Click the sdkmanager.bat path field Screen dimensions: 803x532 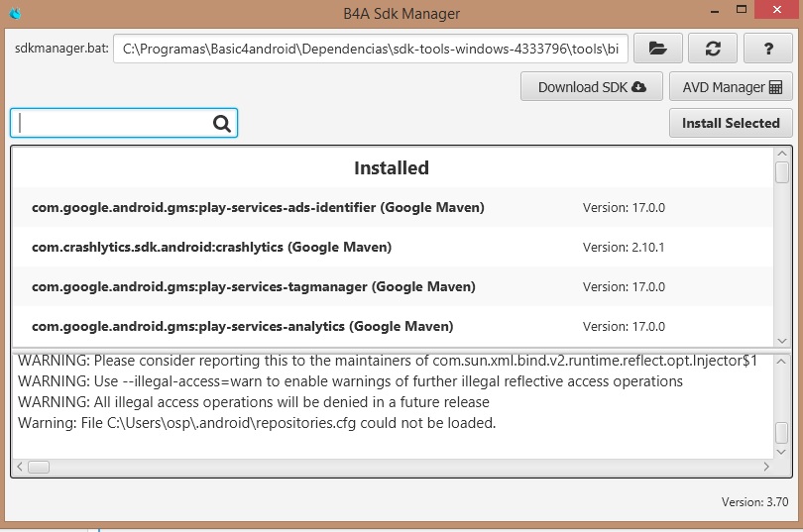click(370, 49)
